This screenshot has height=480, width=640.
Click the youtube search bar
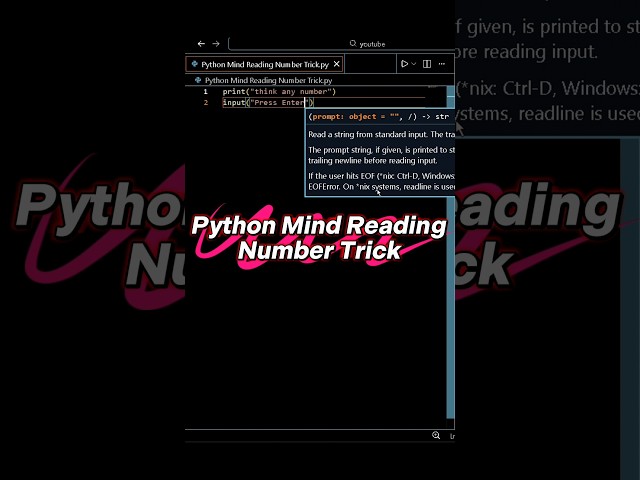[x=342, y=44]
